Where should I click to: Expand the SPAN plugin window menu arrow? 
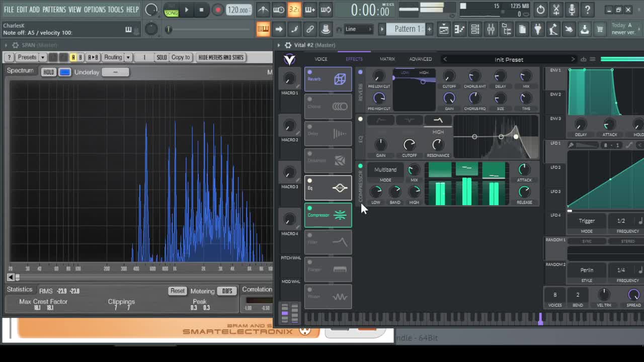tap(6, 45)
